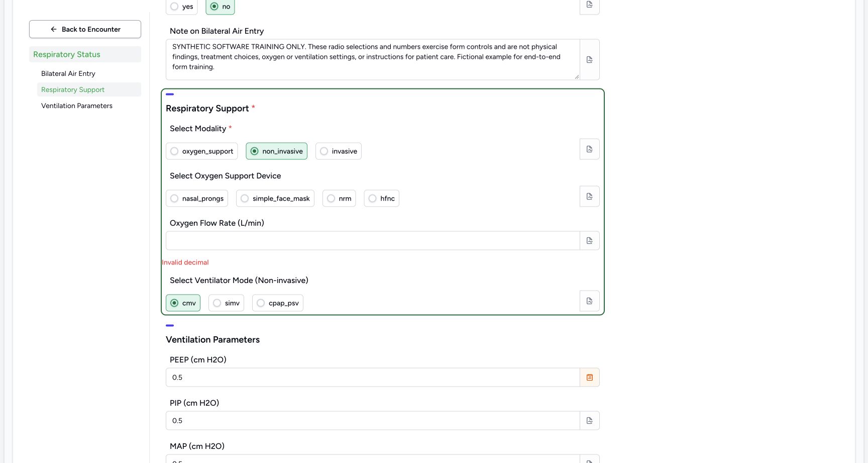Select simple_face_mask oxygen device
Image resolution: width=868 pixels, height=463 pixels.
click(x=275, y=199)
